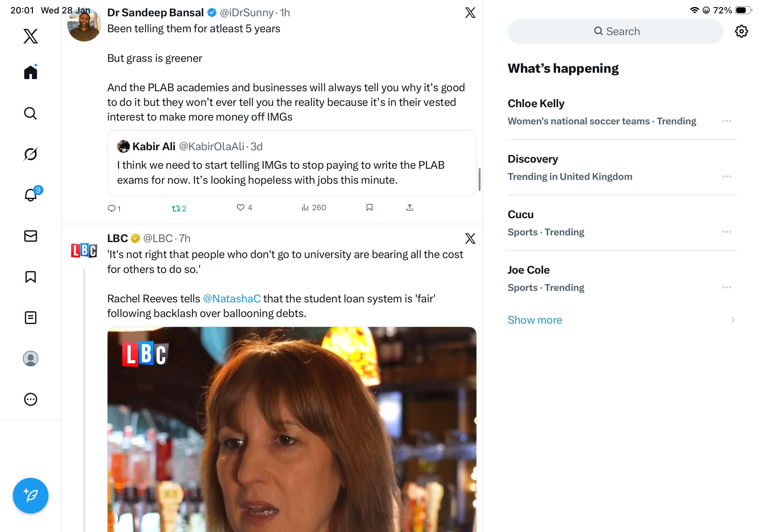
Task: Open the More circle menu in sidebar
Action: click(x=31, y=399)
